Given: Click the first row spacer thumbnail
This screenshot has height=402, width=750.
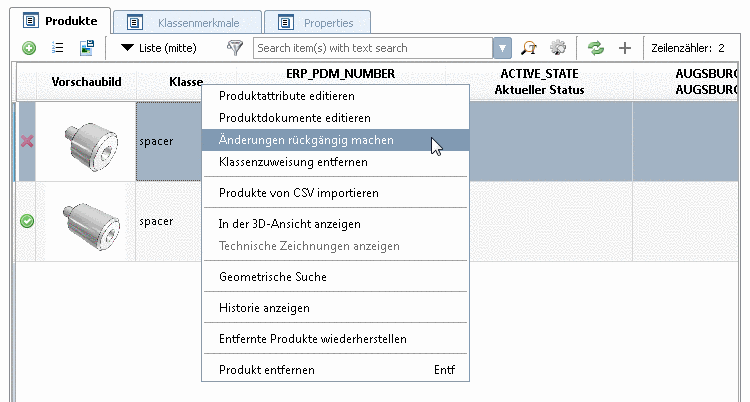Looking at the screenshot, I should coord(91,145).
